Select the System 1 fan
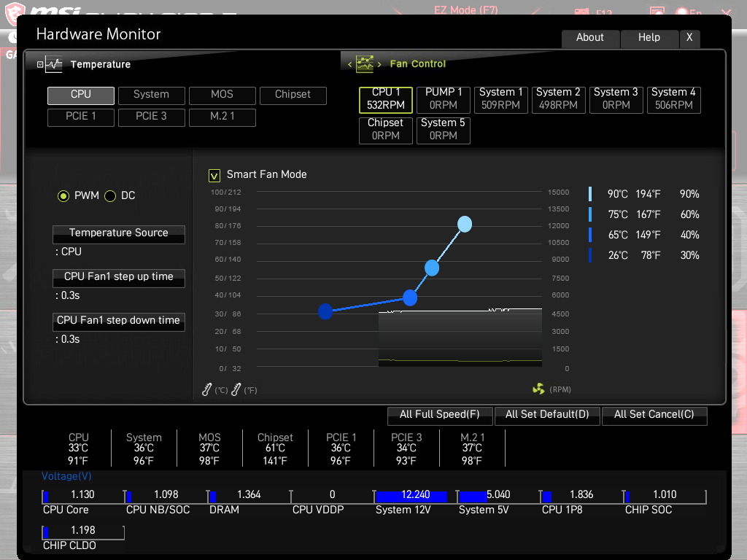 click(500, 99)
